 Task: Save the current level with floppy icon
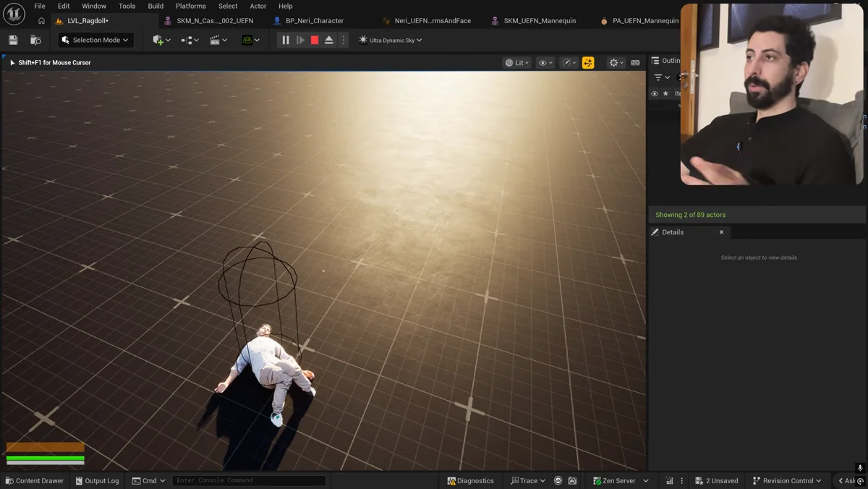[x=13, y=41]
